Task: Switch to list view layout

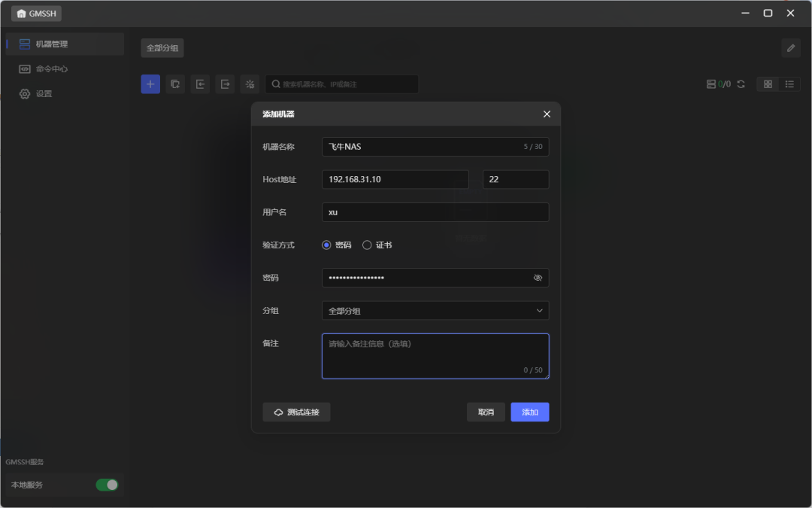Action: point(789,84)
